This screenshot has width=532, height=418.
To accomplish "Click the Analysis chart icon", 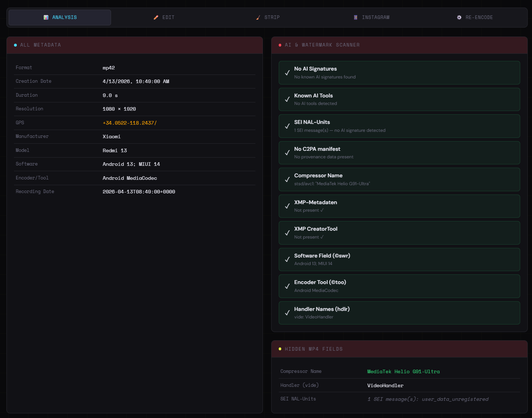I will (46, 18).
